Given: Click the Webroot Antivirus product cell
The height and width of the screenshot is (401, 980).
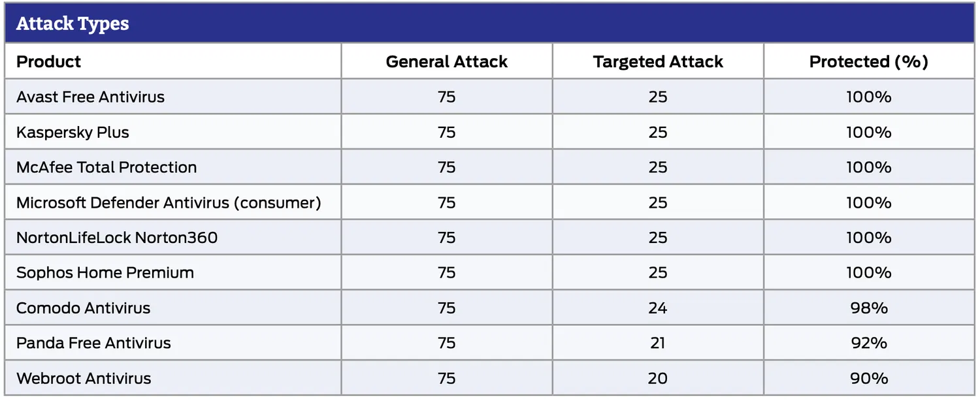Looking at the screenshot, I should (x=84, y=379).
